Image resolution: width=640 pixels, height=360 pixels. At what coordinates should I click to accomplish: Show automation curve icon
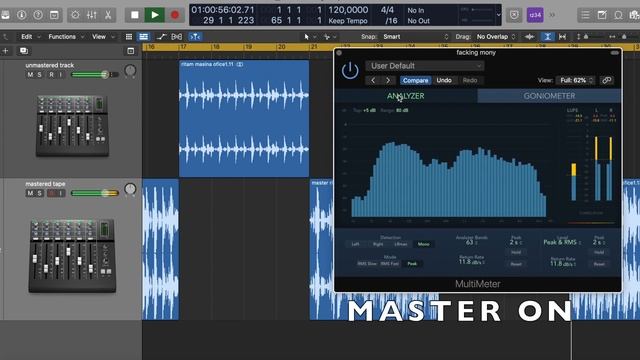pyautogui.click(x=161, y=37)
